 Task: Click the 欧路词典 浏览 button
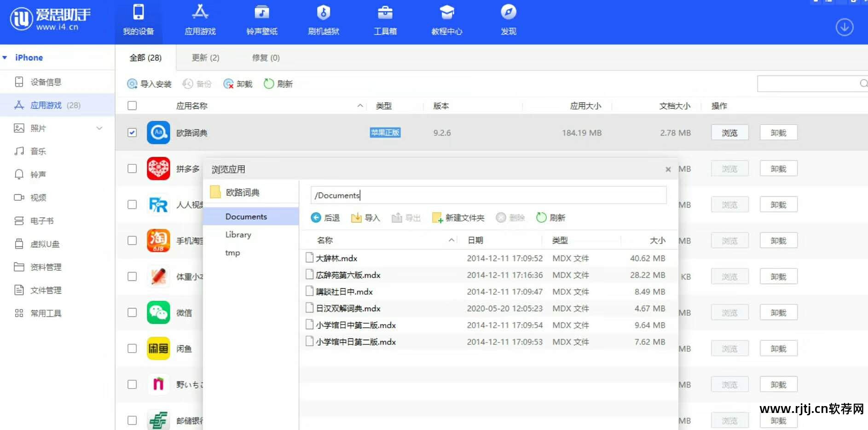coord(729,133)
